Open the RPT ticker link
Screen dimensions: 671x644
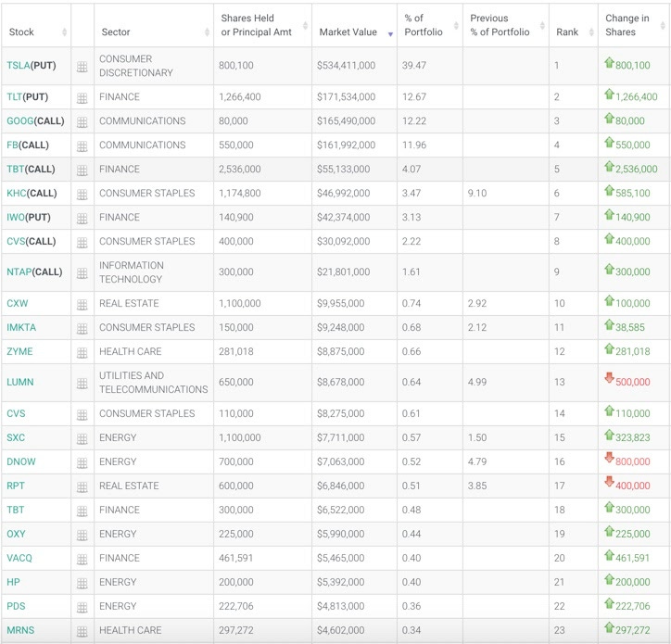[16, 486]
